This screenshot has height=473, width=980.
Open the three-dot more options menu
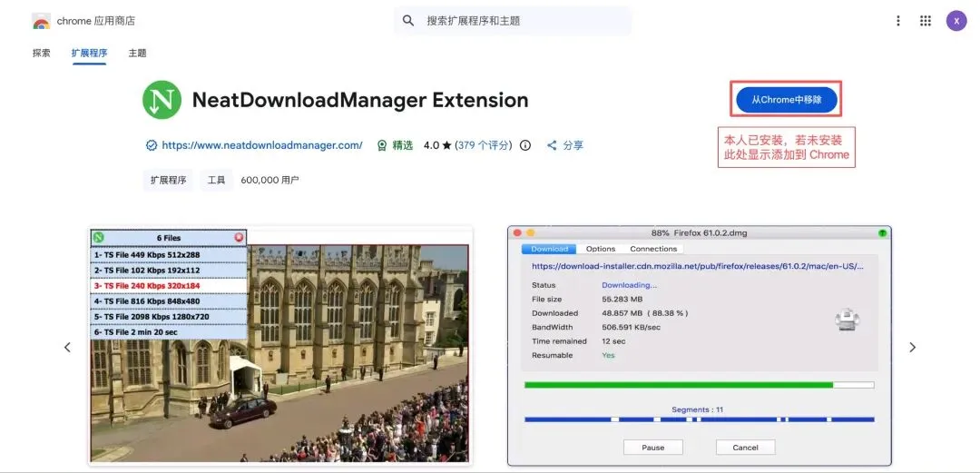tap(898, 21)
